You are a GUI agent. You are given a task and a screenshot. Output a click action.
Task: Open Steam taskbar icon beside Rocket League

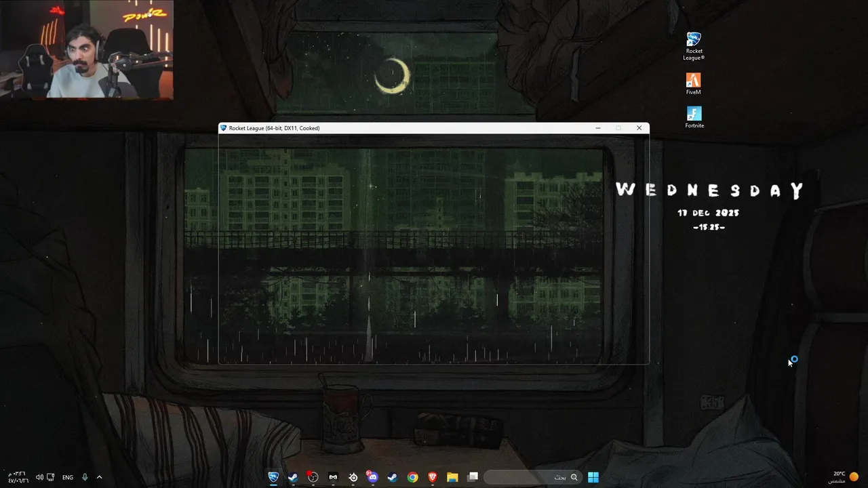point(293,477)
